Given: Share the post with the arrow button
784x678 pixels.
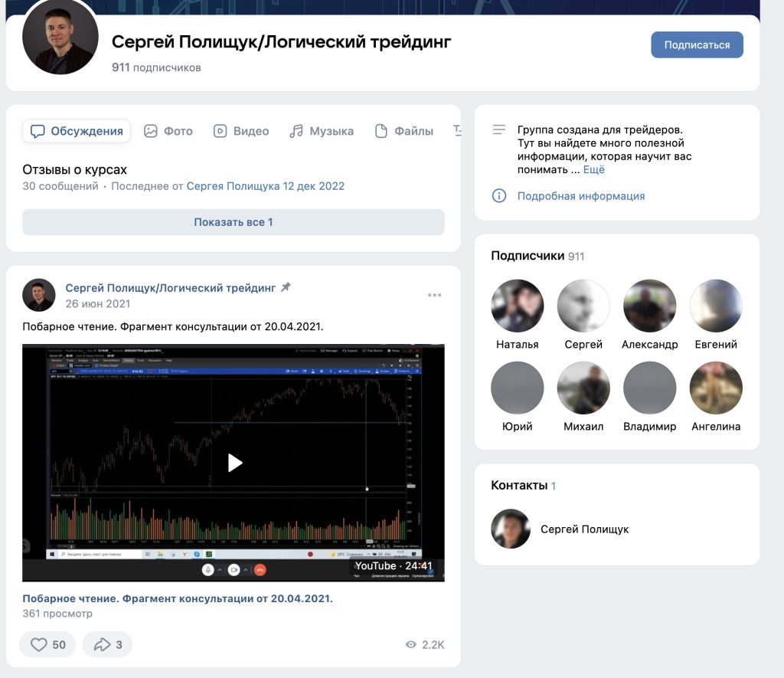Looking at the screenshot, I should (x=107, y=644).
